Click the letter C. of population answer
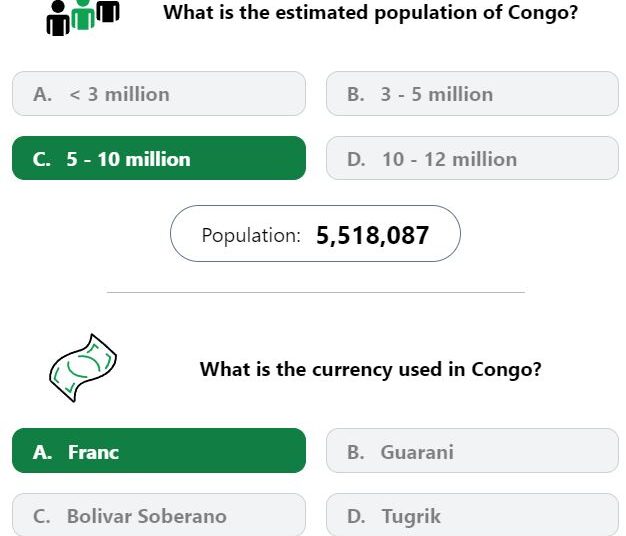Screen dimensions: 626x536 (x=42, y=159)
